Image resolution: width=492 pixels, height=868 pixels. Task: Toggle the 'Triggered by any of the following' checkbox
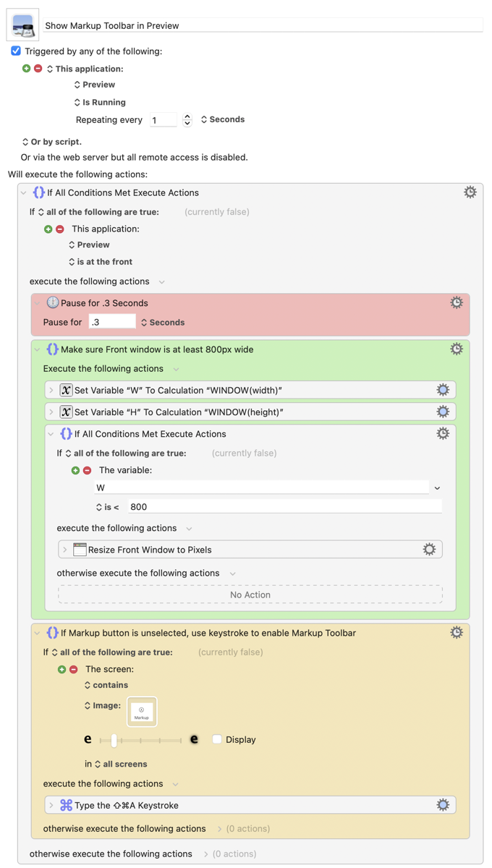pyautogui.click(x=16, y=51)
